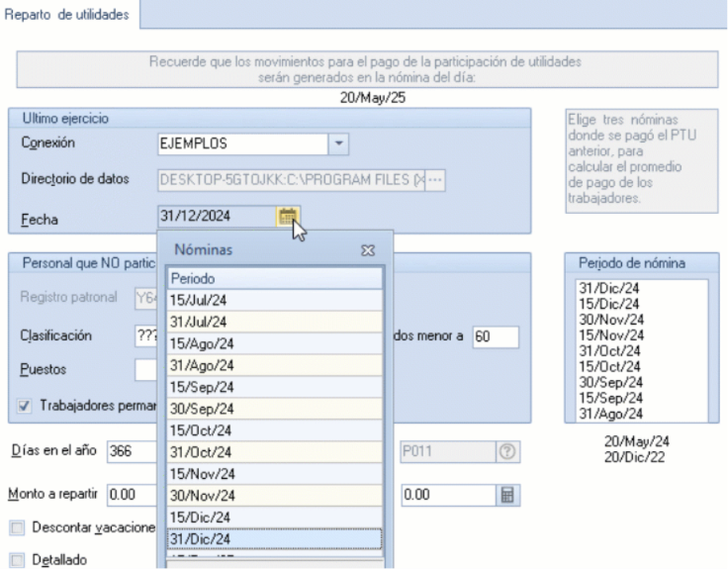Select 31/Oct/24 in Nóminas list
Viewport: 728px width, 569px height.
275,452
